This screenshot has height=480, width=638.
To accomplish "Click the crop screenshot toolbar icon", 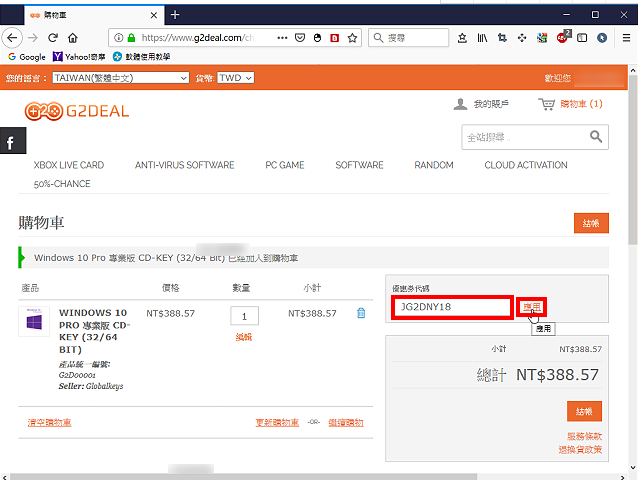I will click(x=502, y=38).
